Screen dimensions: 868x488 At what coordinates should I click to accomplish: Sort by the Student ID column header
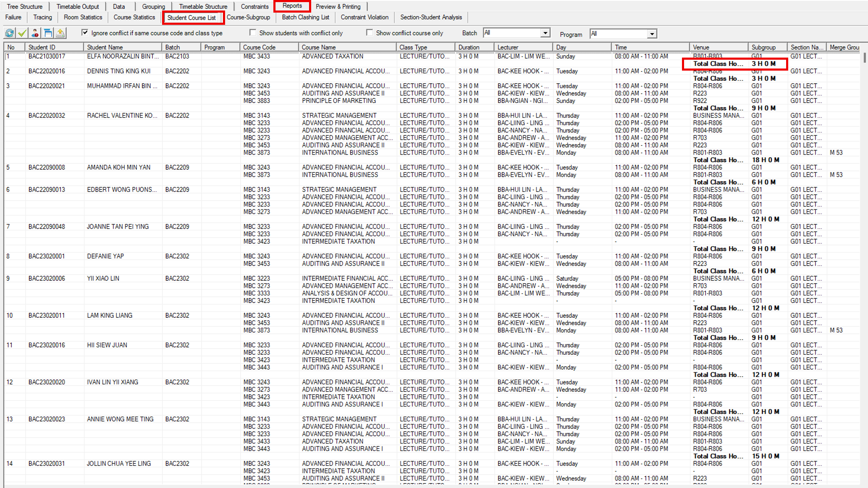click(54, 47)
